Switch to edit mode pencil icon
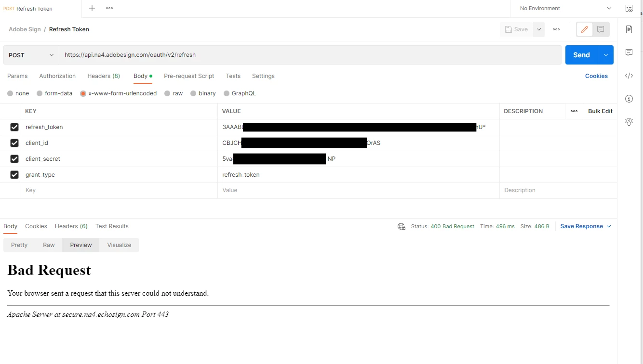 click(x=585, y=29)
